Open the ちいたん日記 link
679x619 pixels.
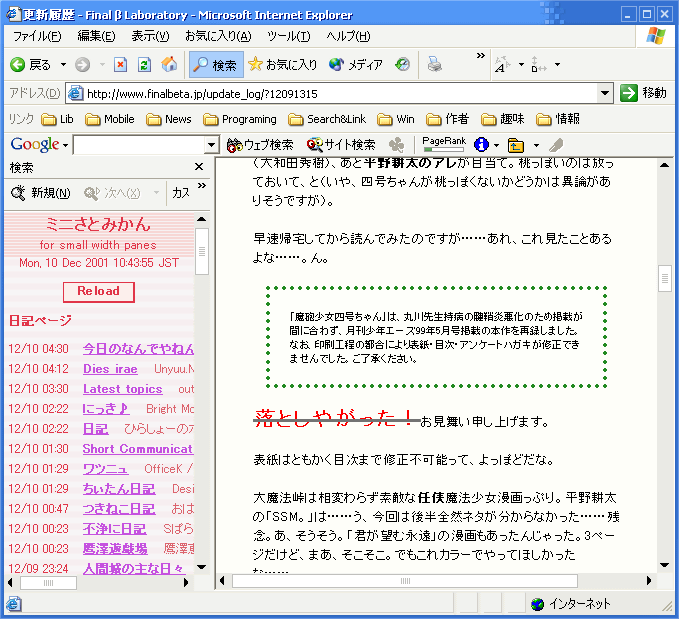pyautogui.click(x=119, y=489)
